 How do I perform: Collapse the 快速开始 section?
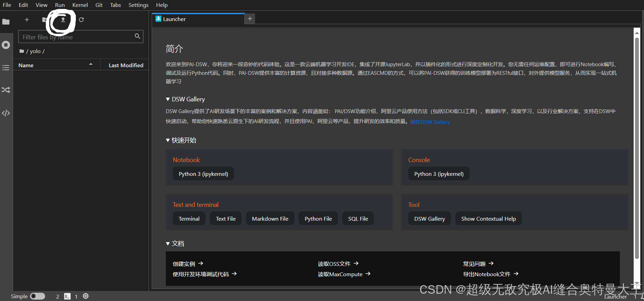coord(168,140)
